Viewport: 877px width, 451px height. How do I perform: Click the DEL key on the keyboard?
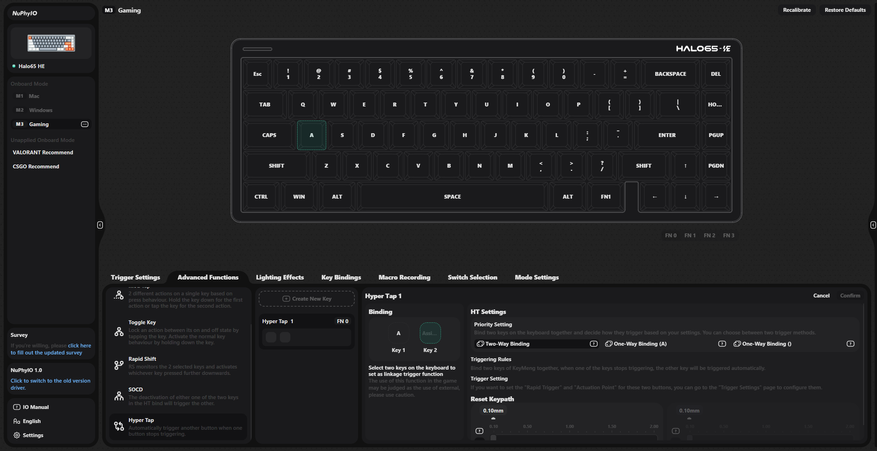[x=716, y=74]
